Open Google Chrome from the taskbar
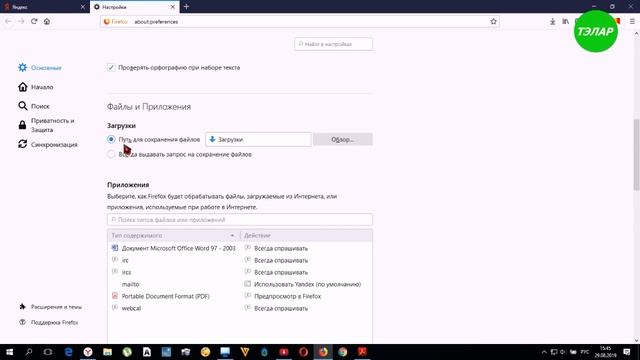The width and height of the screenshot is (640, 360). 342,352
